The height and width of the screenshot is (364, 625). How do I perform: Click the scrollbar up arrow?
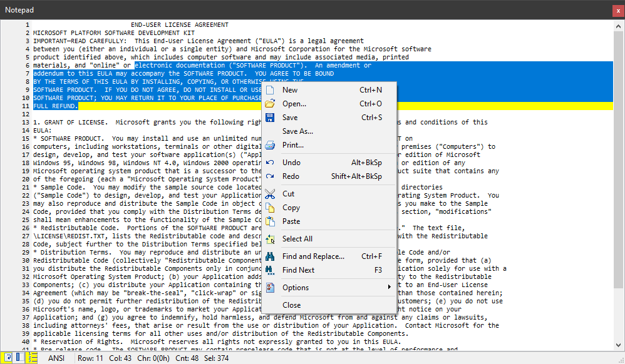click(x=618, y=26)
